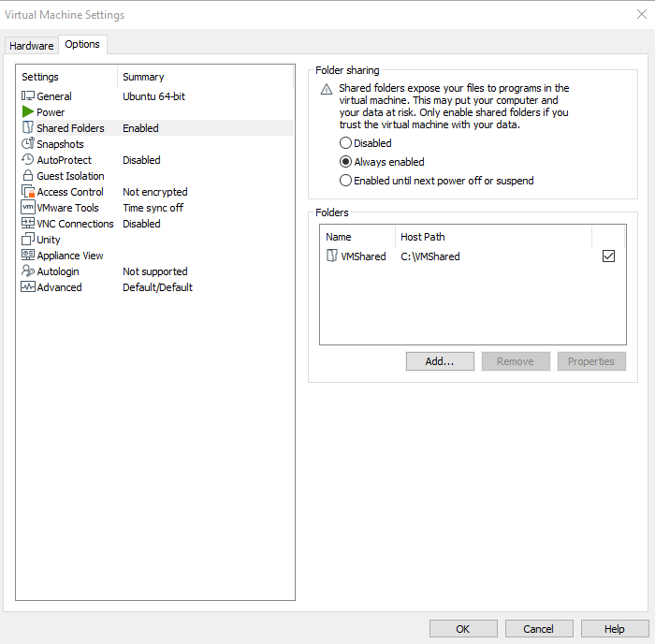
Task: Click the Name column header in Folders
Action: 357,237
